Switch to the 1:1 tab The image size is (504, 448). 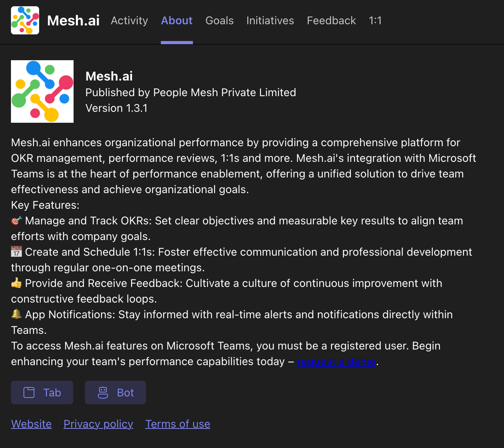[375, 20]
